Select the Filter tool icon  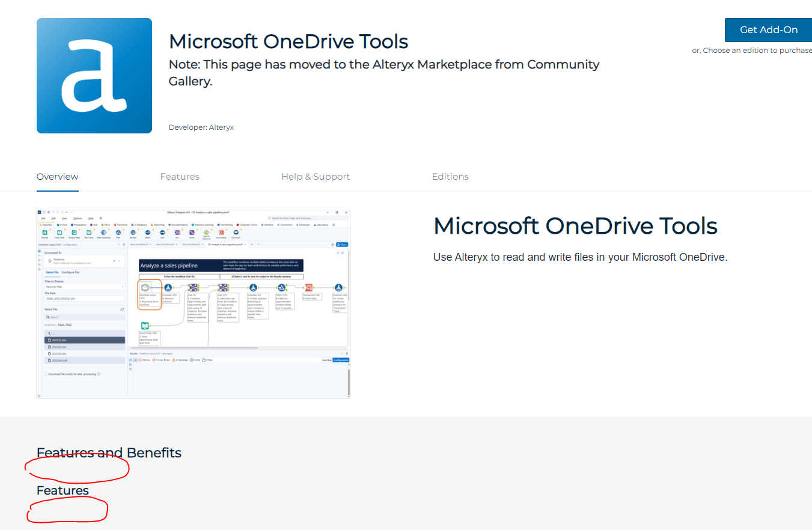(117, 233)
